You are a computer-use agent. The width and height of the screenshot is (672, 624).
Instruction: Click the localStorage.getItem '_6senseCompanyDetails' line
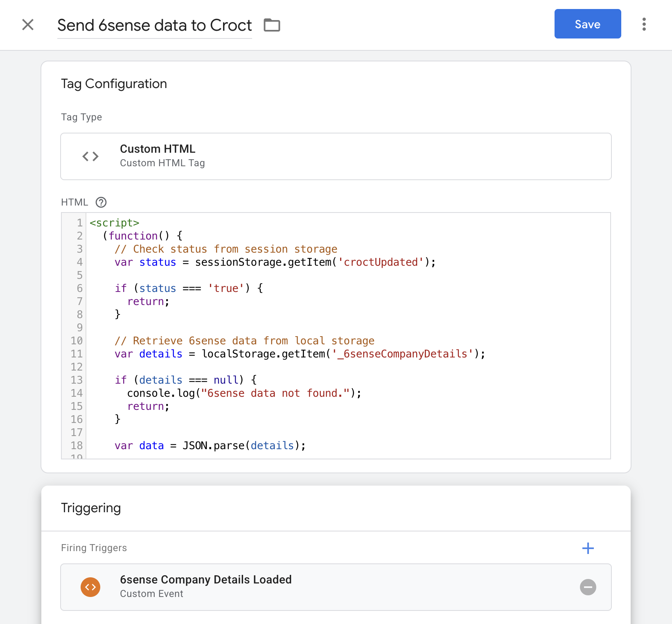click(x=300, y=354)
